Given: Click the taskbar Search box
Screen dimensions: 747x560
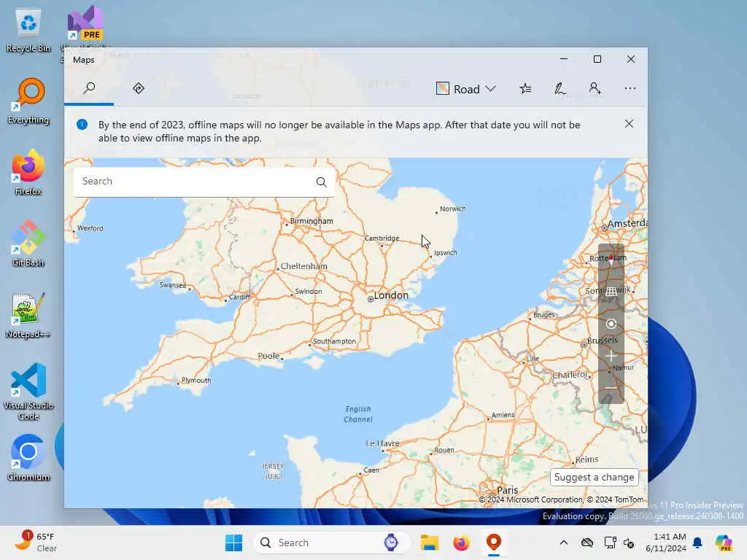Looking at the screenshot, I should click(x=332, y=542).
